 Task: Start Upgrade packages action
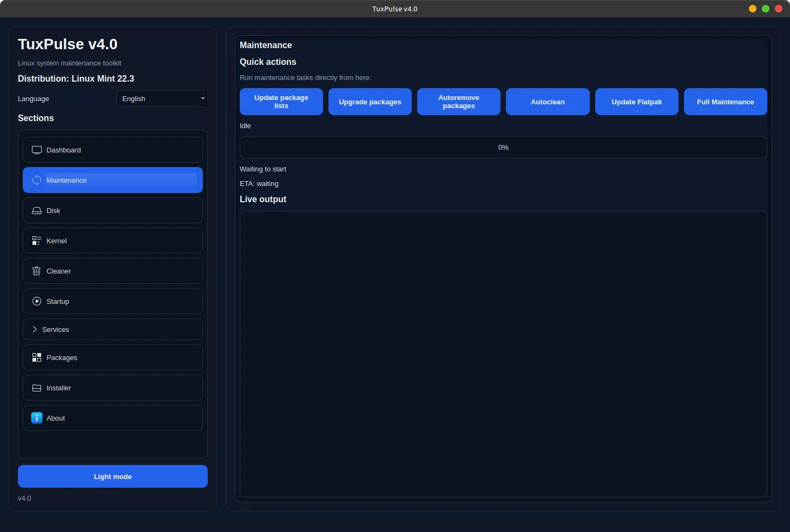[x=370, y=102]
